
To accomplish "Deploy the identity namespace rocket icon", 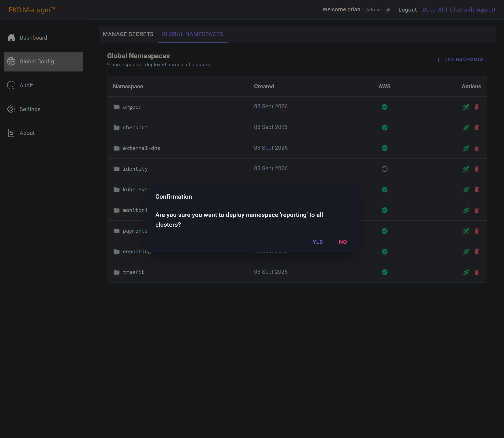I will [x=466, y=169].
